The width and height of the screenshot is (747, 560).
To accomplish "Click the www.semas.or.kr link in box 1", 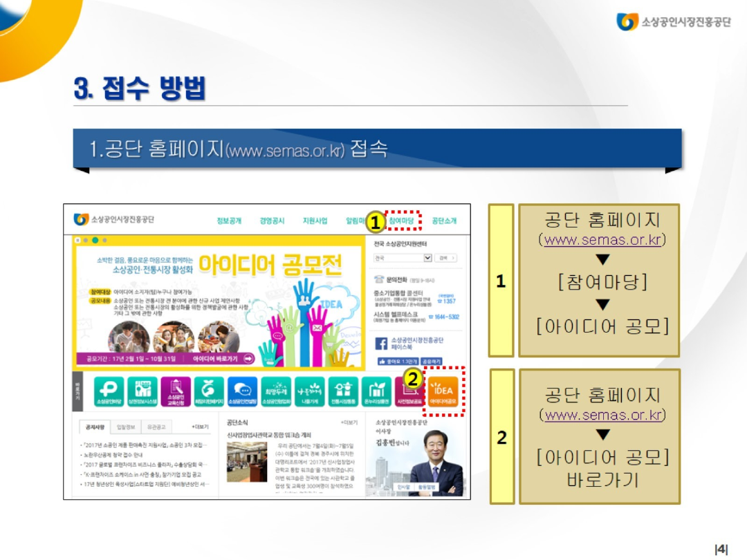I will tap(602, 240).
